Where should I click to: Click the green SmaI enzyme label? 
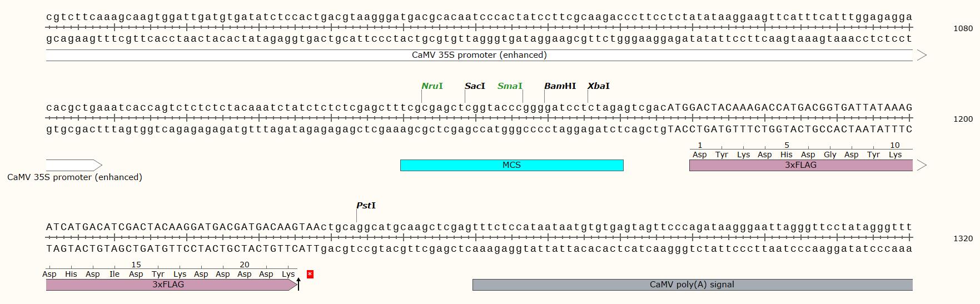(510, 86)
